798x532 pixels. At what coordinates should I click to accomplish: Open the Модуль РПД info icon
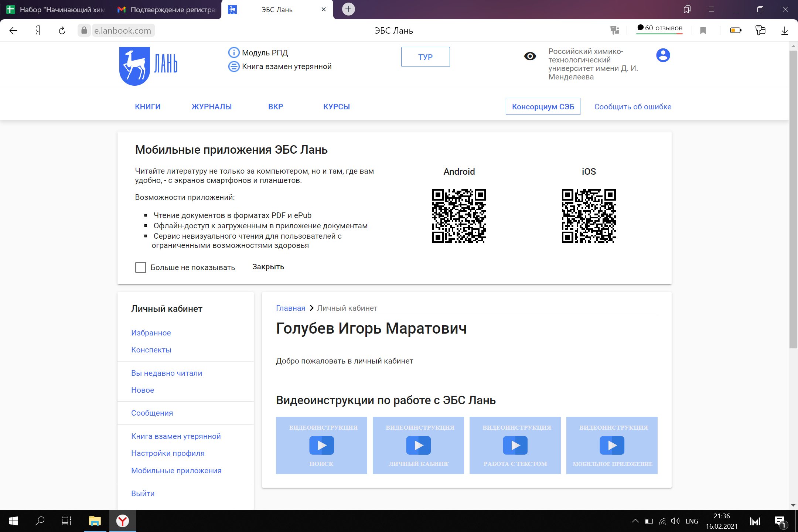click(234, 52)
